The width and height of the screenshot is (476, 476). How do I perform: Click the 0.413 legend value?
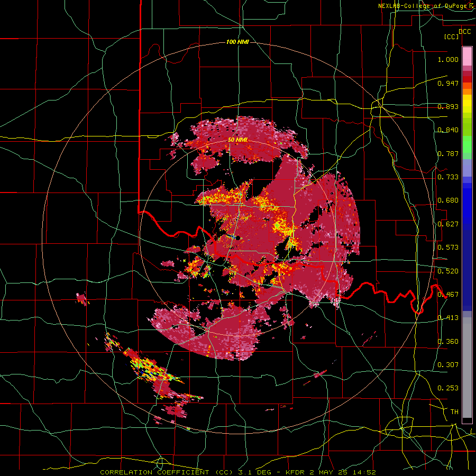[x=448, y=318]
